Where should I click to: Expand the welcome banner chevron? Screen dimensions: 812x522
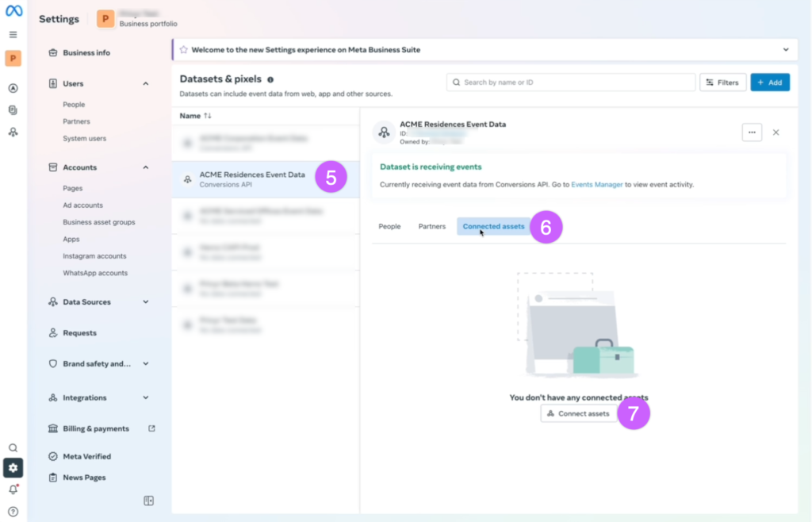[786, 50]
